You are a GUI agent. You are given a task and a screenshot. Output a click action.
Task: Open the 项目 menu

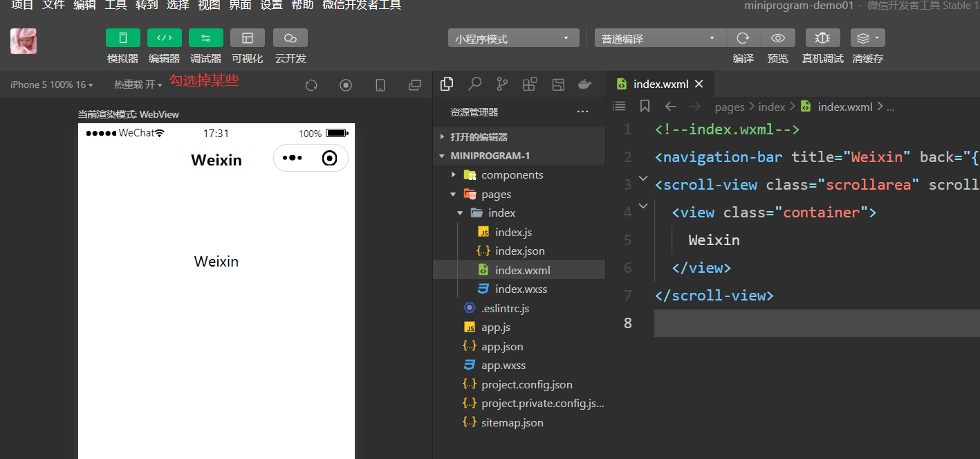pos(22,6)
